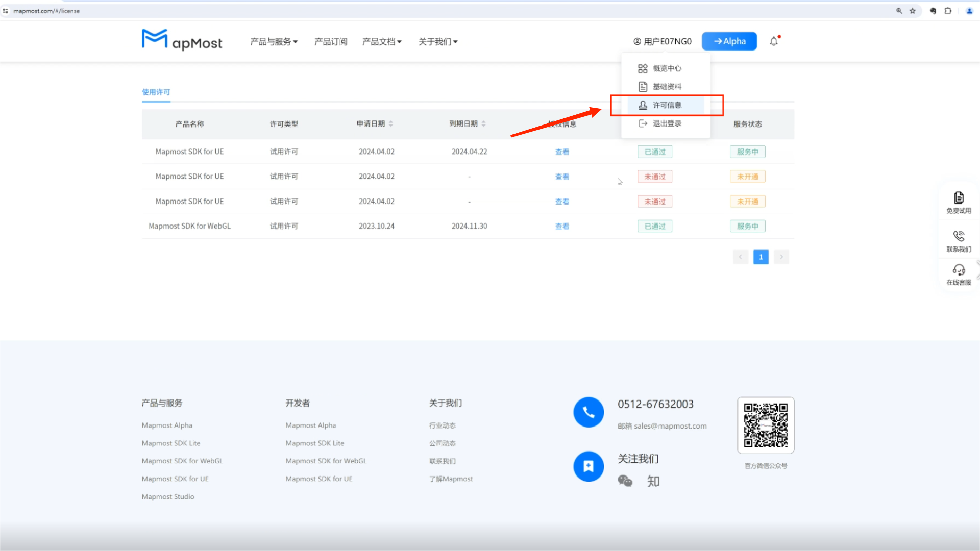Image resolution: width=980 pixels, height=551 pixels.
Task: Open footer link Mapmost Studio
Action: pos(168,497)
